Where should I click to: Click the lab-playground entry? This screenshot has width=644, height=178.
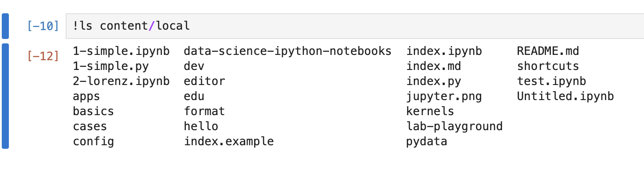click(x=454, y=127)
